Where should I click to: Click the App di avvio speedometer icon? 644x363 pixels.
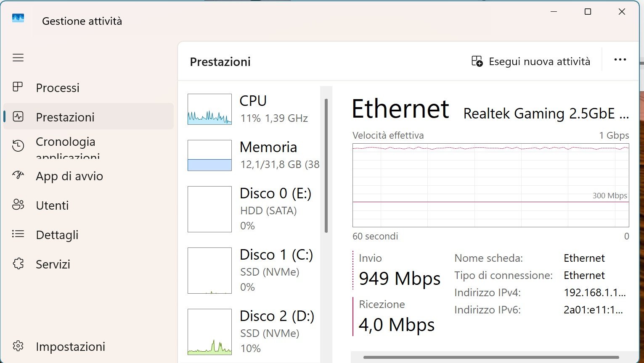tap(18, 175)
